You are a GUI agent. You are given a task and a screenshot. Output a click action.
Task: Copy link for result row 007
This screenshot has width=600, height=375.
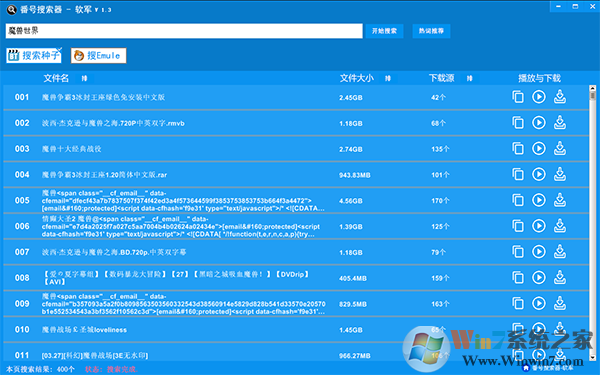[x=518, y=252]
